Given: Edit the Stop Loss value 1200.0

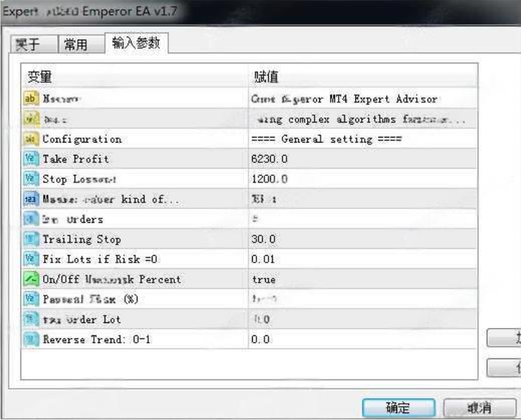Looking at the screenshot, I should [269, 179].
